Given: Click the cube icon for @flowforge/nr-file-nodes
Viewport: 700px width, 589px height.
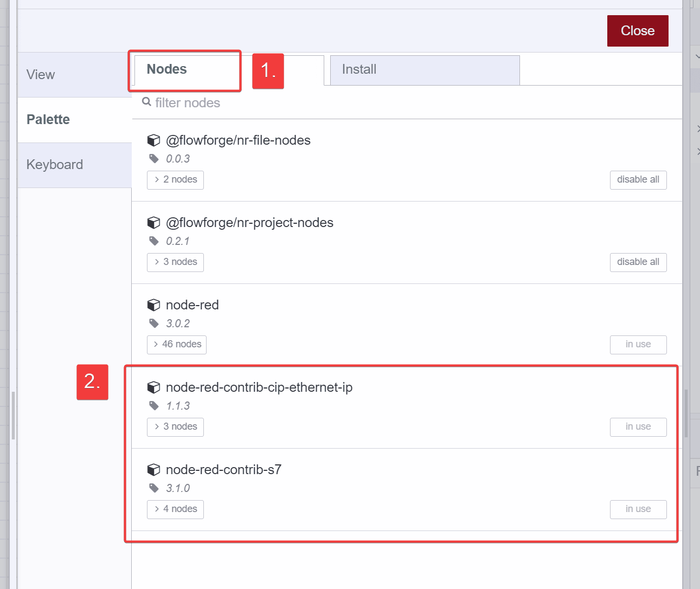Looking at the screenshot, I should 154,140.
